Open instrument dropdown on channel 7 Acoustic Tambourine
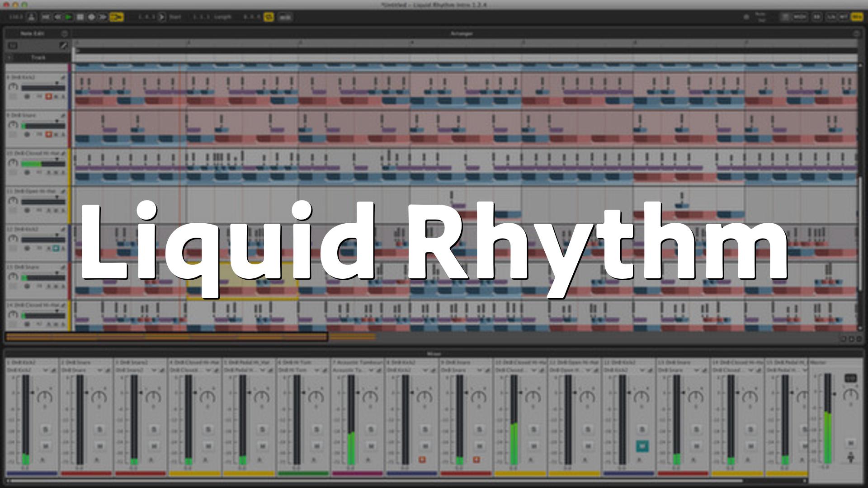 (371, 371)
